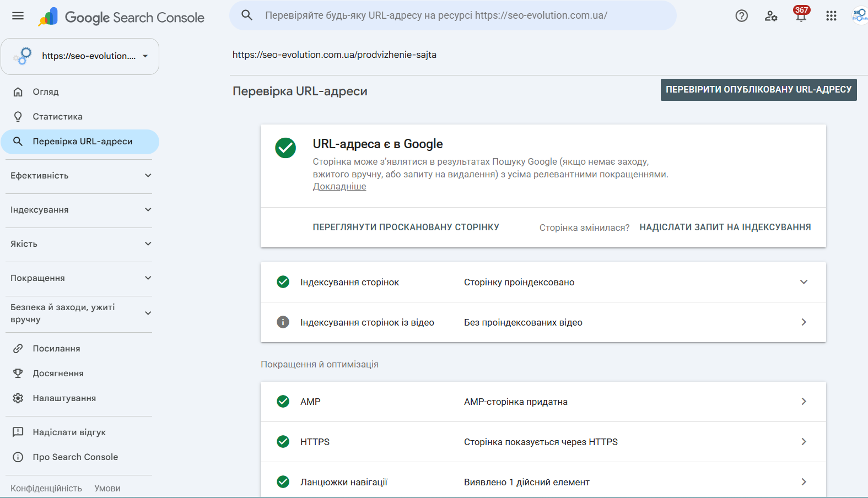868x498 pixels.
Task: Open the account avatar menu
Action: point(860,15)
